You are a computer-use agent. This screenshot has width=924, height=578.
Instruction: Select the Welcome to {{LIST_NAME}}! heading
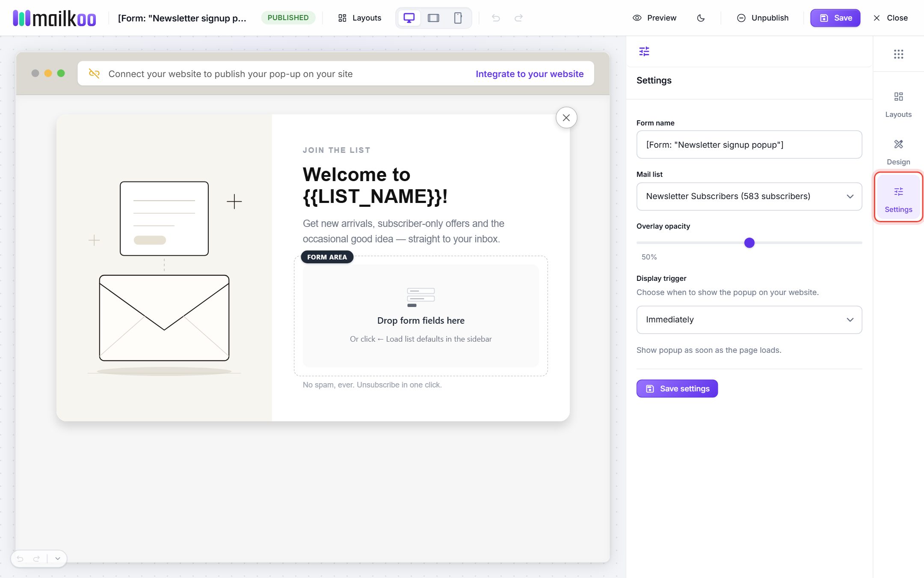(x=375, y=185)
